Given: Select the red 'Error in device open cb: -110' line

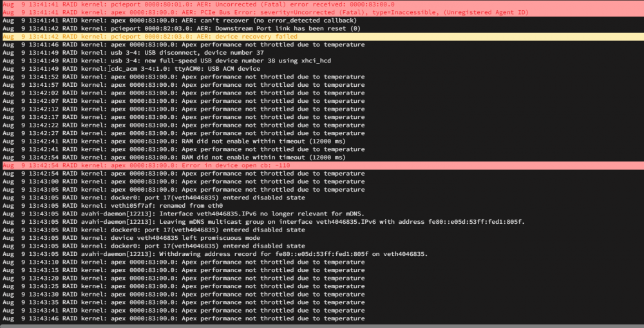Looking at the screenshot, I should [322, 166].
